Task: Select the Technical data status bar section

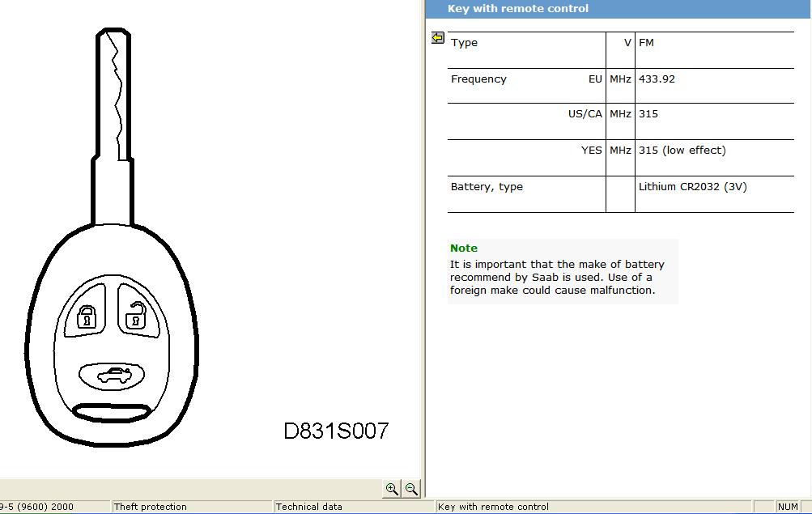Action: pyautogui.click(x=308, y=507)
